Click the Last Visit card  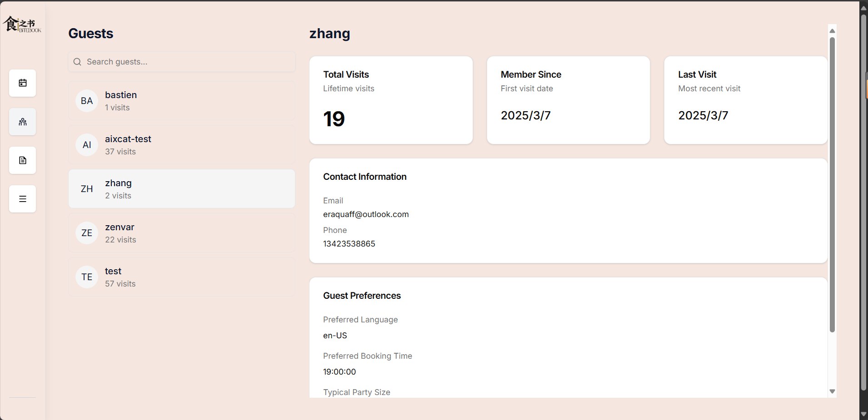[745, 100]
